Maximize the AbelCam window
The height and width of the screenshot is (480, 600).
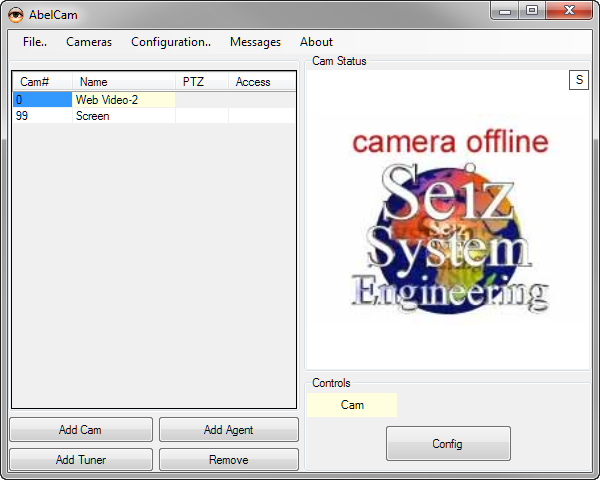(x=532, y=11)
